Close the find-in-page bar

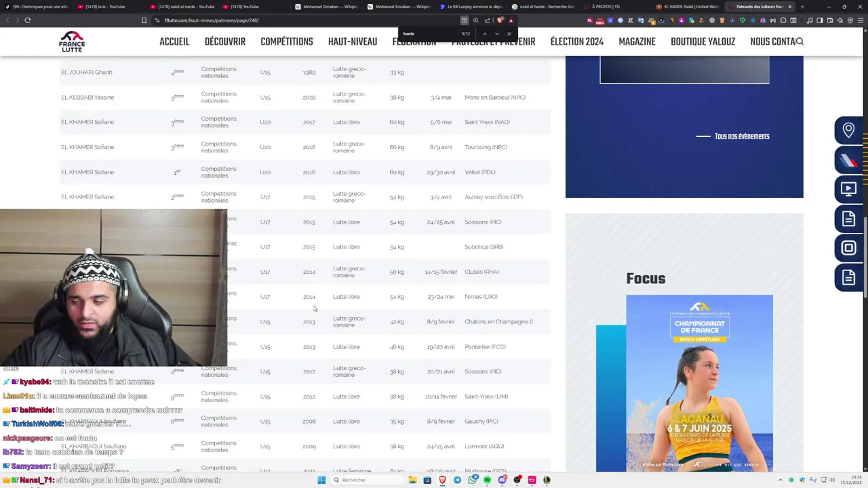(509, 34)
